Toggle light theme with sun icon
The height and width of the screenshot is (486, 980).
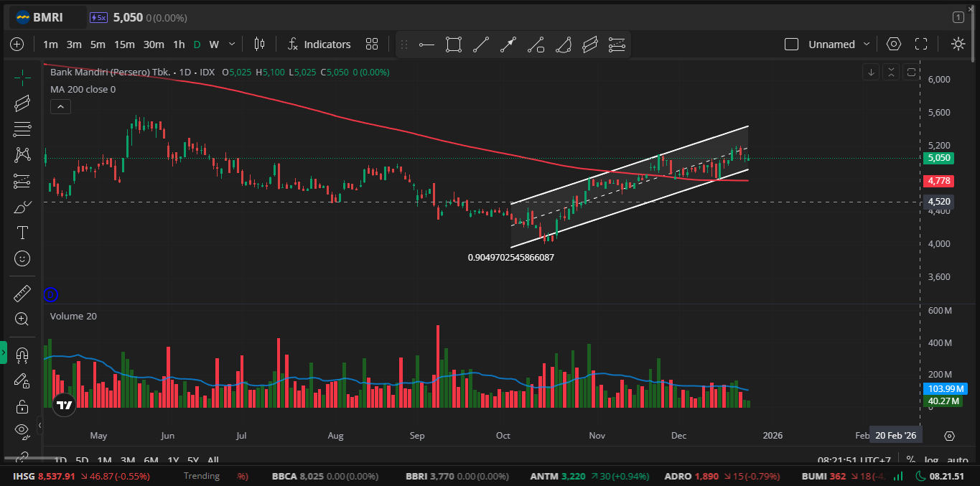tap(958, 44)
